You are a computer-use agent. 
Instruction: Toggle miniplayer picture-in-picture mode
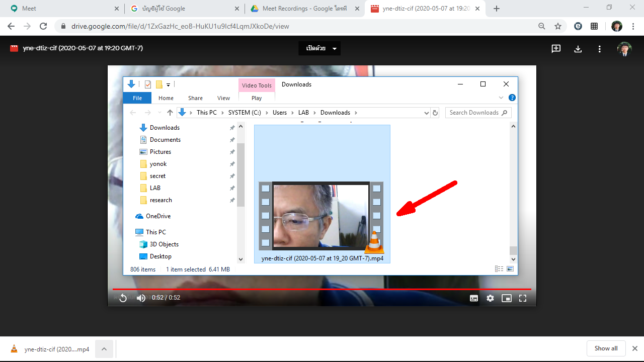pyautogui.click(x=507, y=298)
